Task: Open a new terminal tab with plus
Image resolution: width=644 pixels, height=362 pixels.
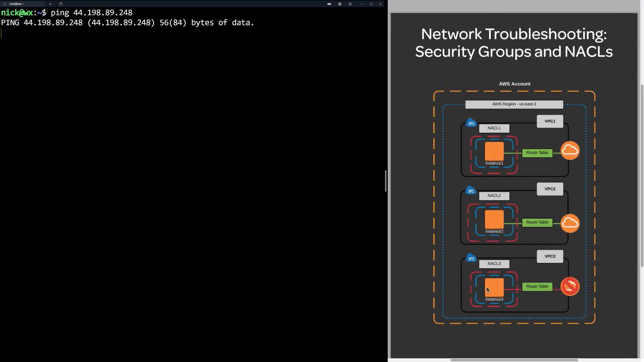Action: (50, 4)
